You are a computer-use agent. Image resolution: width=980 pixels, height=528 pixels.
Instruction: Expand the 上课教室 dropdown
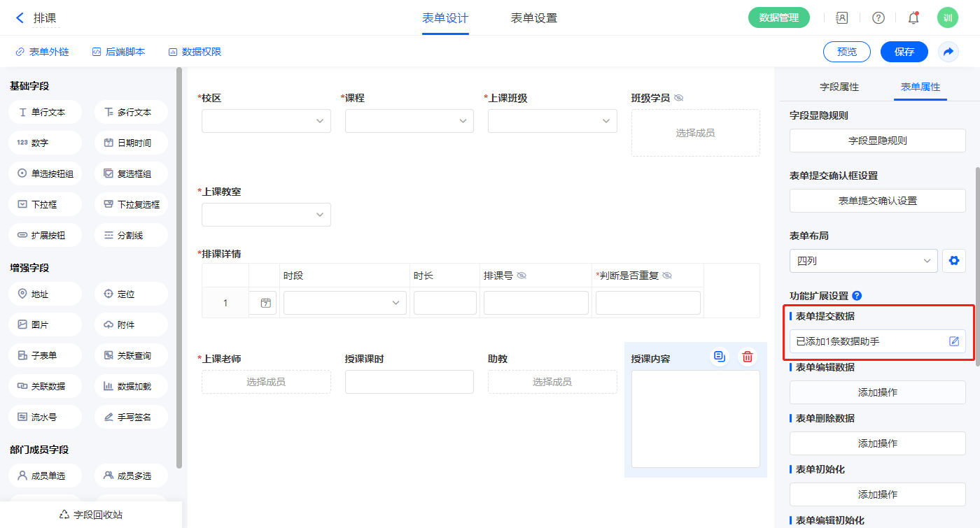266,215
